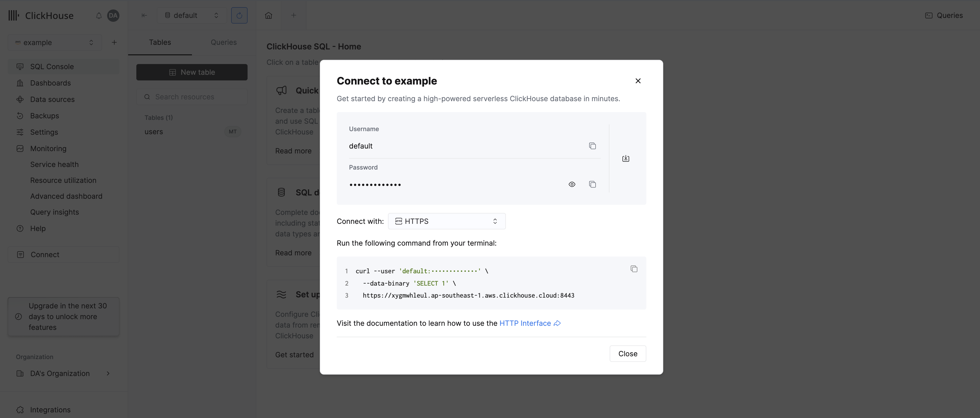980x418 pixels.
Task: Switch to the Queries tab
Action: 223,42
